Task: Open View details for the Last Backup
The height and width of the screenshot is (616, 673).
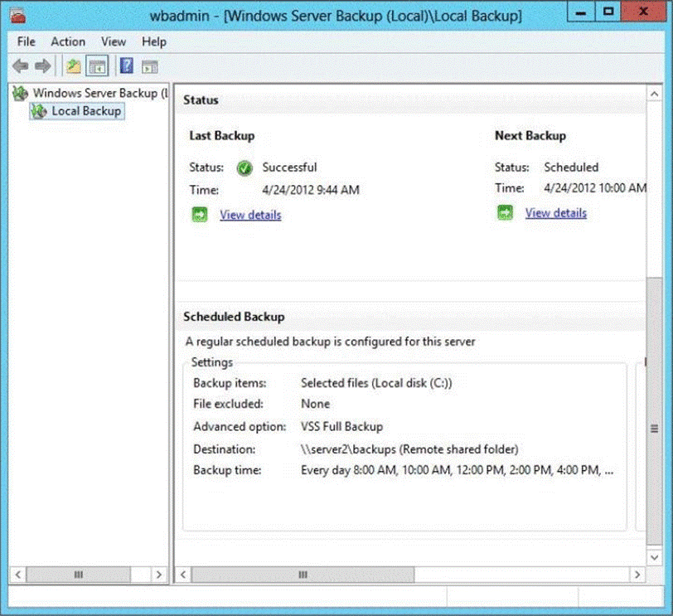Action: point(250,215)
